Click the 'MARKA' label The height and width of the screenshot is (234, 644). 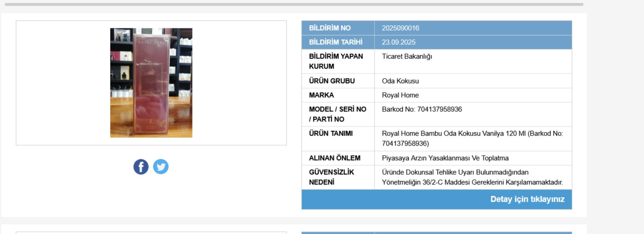[x=322, y=95]
